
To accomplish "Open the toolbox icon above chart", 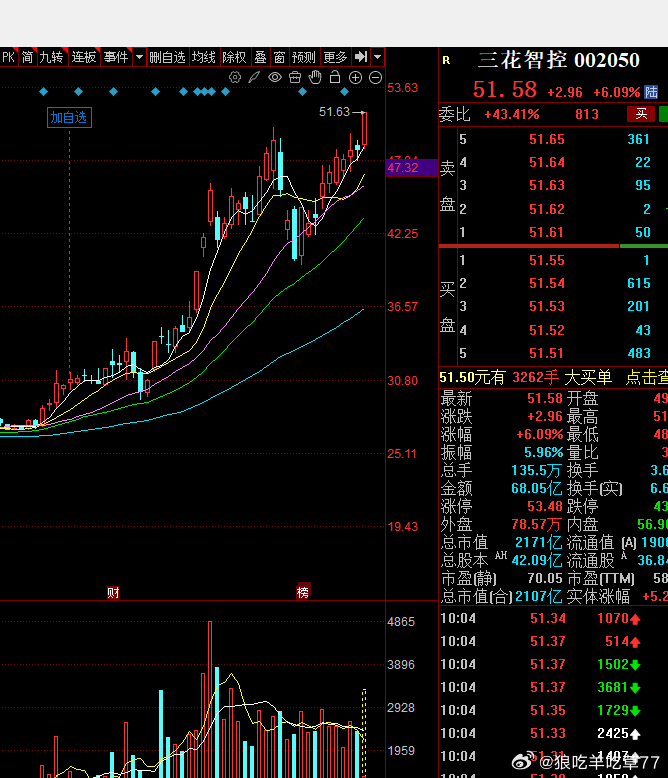I will point(295,77).
